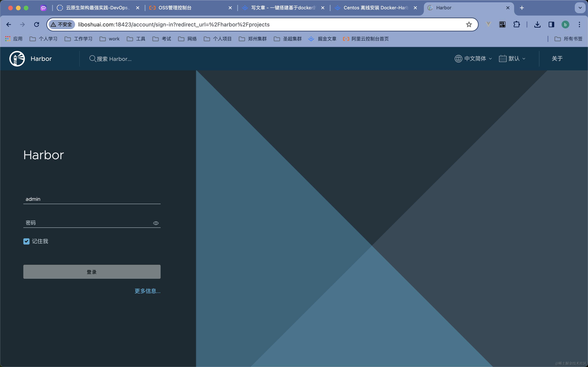Show password with the eye icon
This screenshot has width=588, height=367.
(156, 223)
